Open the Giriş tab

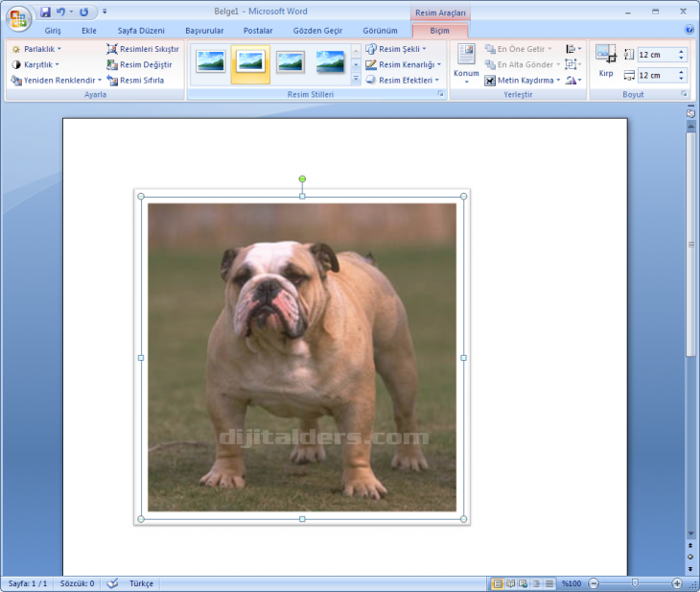53,31
